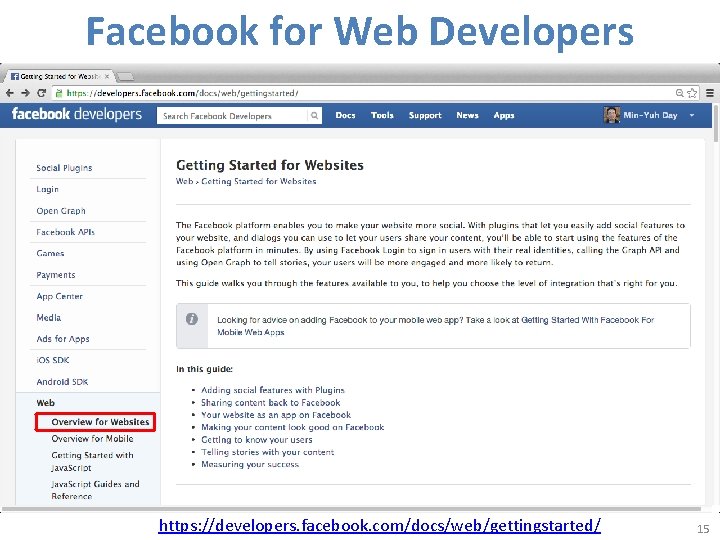Viewport: 720px width, 540px height.
Task: Open Getting Started With Facebook For Mobile Web Apps link
Action: 435,326
